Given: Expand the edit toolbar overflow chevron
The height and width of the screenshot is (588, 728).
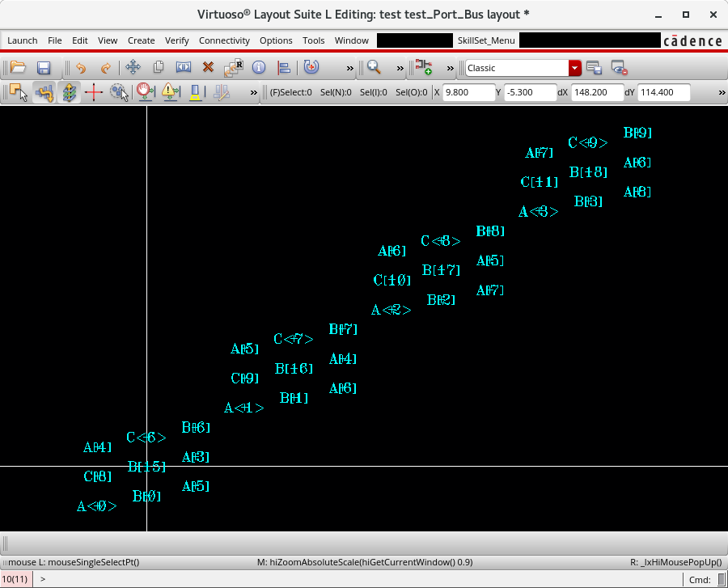Looking at the screenshot, I should pyautogui.click(x=350, y=68).
